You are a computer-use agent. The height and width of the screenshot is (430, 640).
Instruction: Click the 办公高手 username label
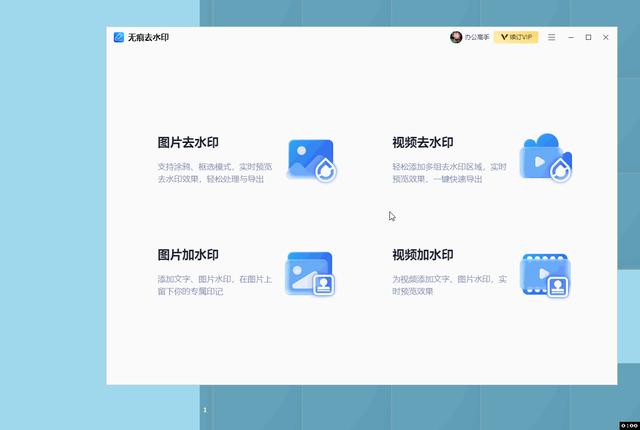[477, 37]
